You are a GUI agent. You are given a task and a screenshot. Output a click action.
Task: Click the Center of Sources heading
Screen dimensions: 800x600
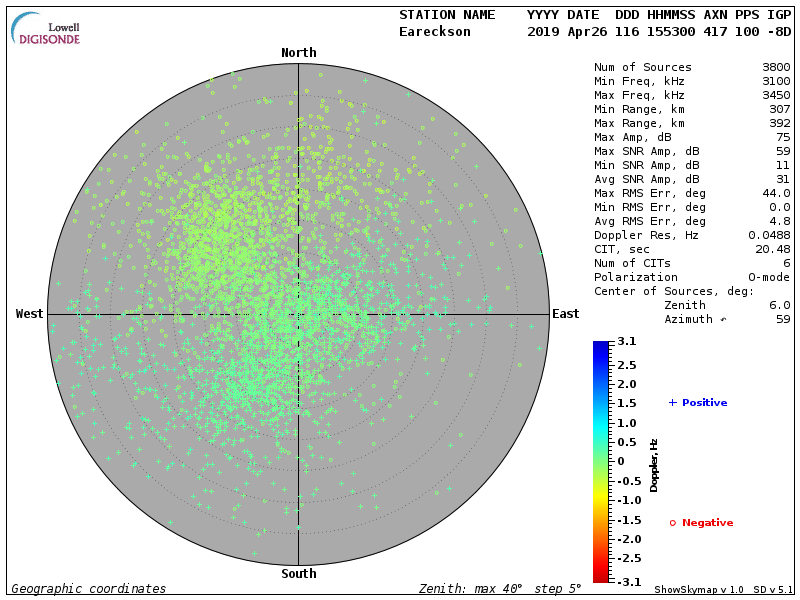[x=673, y=291]
